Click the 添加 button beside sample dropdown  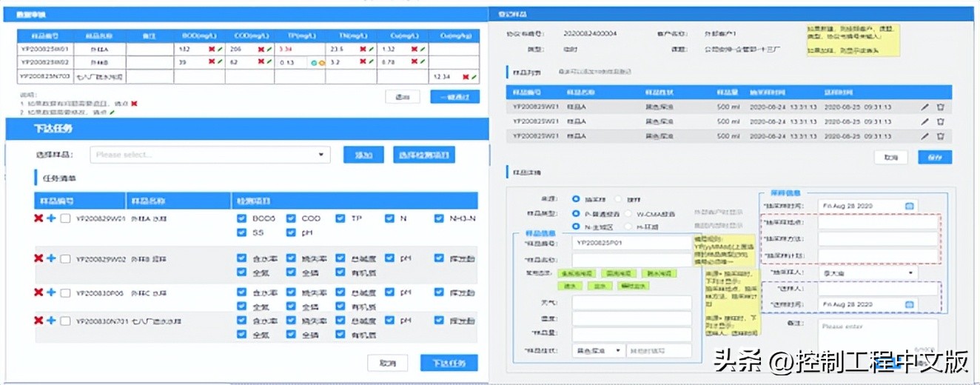[x=363, y=155]
